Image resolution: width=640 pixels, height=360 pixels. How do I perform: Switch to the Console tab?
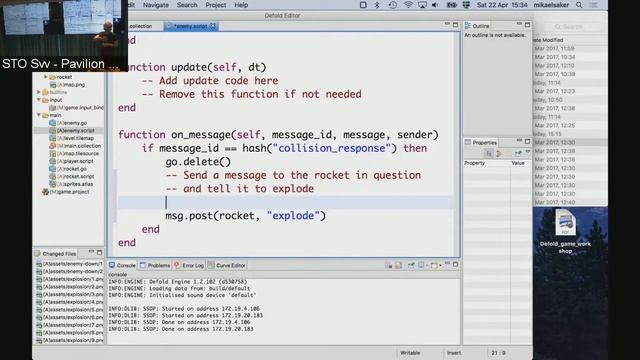122,265
